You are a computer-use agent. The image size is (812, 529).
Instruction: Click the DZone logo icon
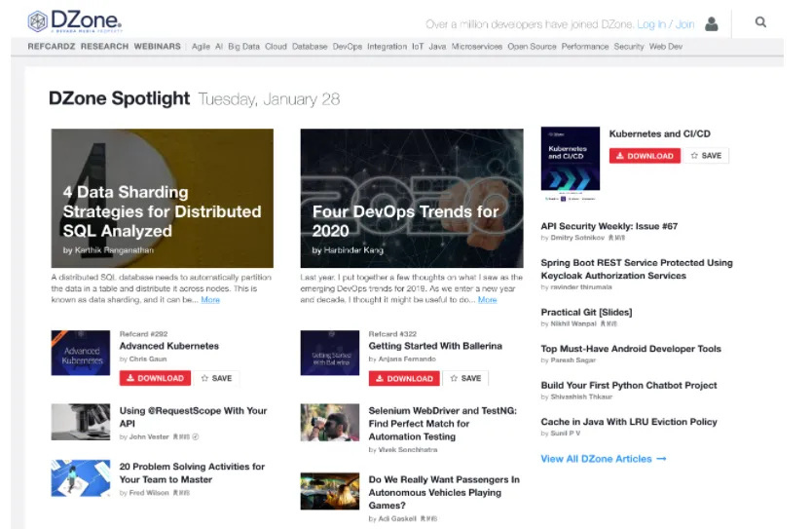pyautogui.click(x=37, y=21)
